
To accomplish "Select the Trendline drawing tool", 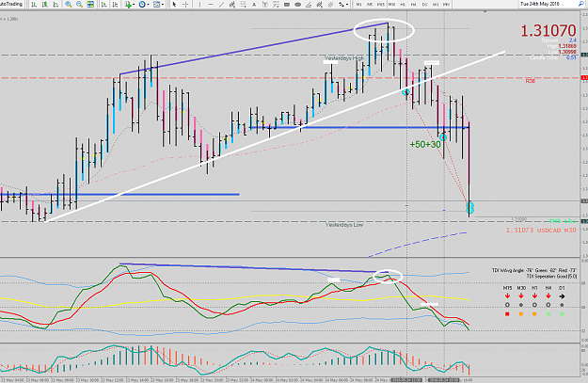I will [x=221, y=5].
